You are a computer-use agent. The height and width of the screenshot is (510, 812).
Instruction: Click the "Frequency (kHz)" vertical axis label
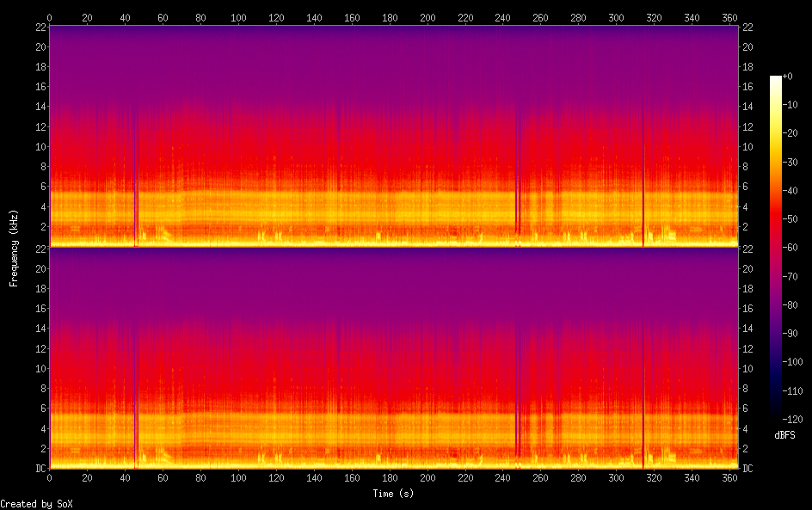[14, 247]
